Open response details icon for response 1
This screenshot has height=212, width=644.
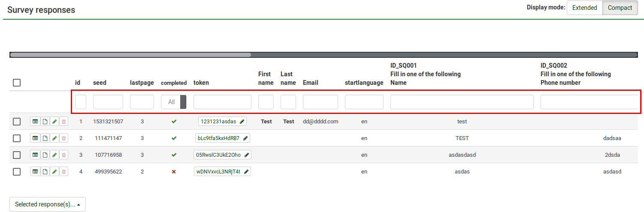tap(35, 122)
